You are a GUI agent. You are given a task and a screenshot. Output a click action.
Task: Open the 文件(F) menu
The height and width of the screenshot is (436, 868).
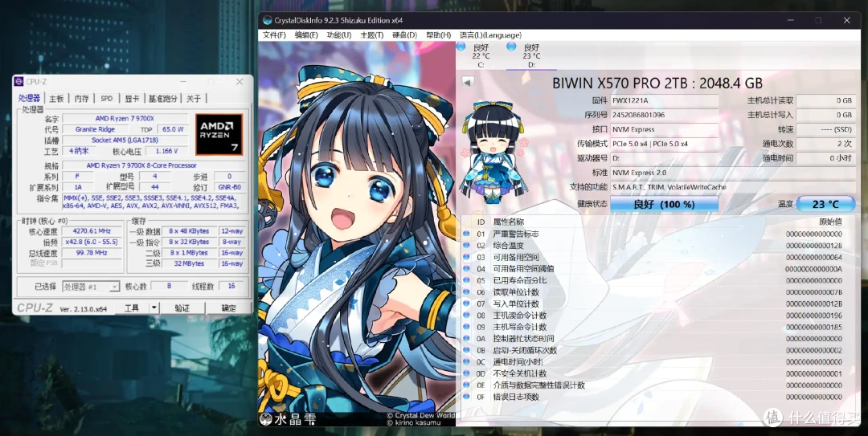click(x=274, y=35)
